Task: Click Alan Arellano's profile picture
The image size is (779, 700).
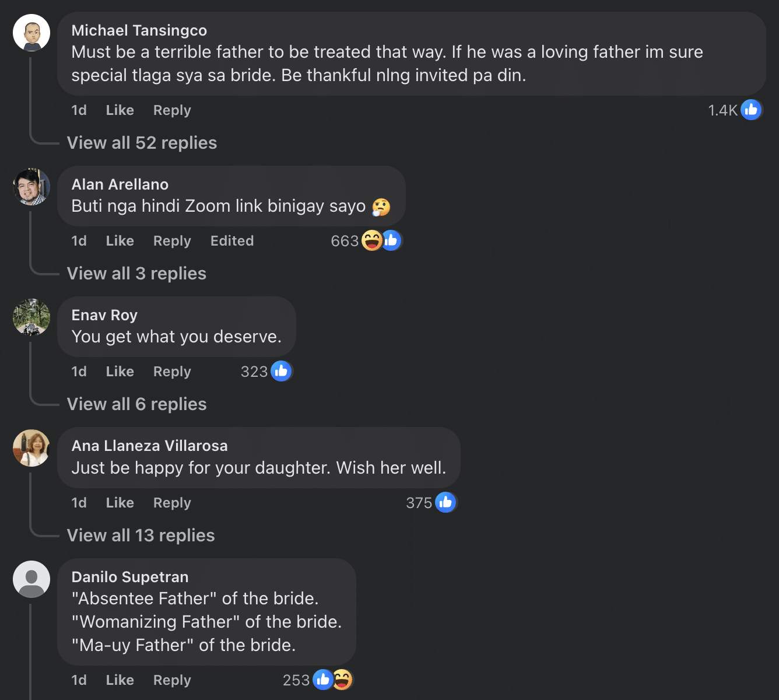Action: coord(31,187)
